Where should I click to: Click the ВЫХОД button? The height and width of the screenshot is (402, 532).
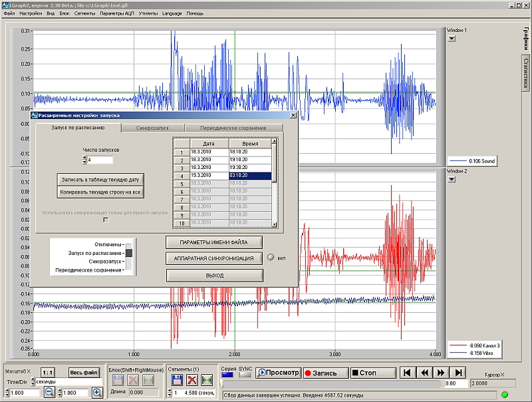(x=215, y=275)
